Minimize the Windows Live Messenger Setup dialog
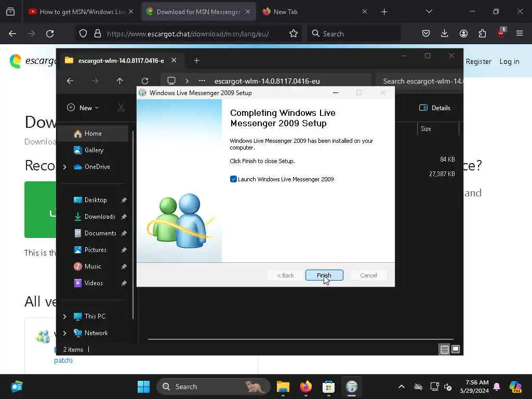This screenshot has width=532, height=399. point(336,92)
